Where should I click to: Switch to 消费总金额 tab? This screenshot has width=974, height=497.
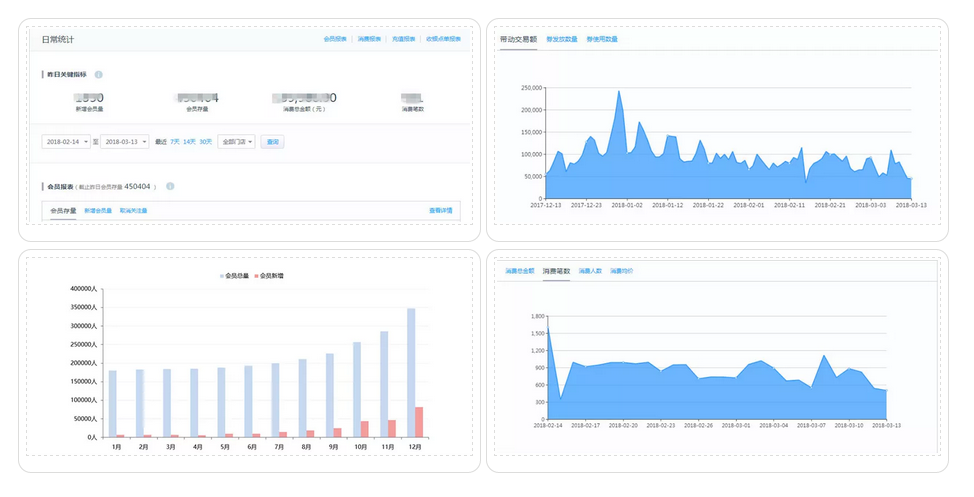519,271
